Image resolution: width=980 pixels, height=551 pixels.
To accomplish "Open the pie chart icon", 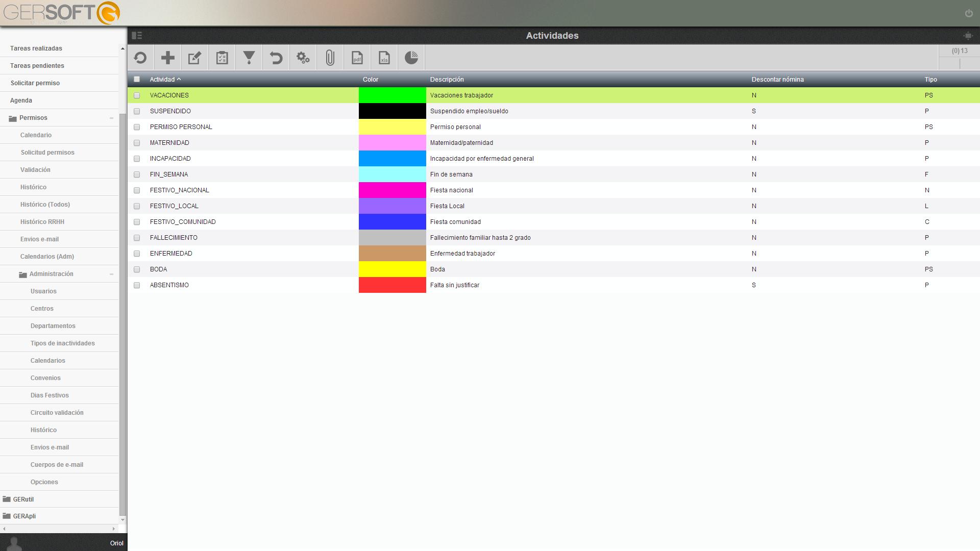I will [411, 58].
